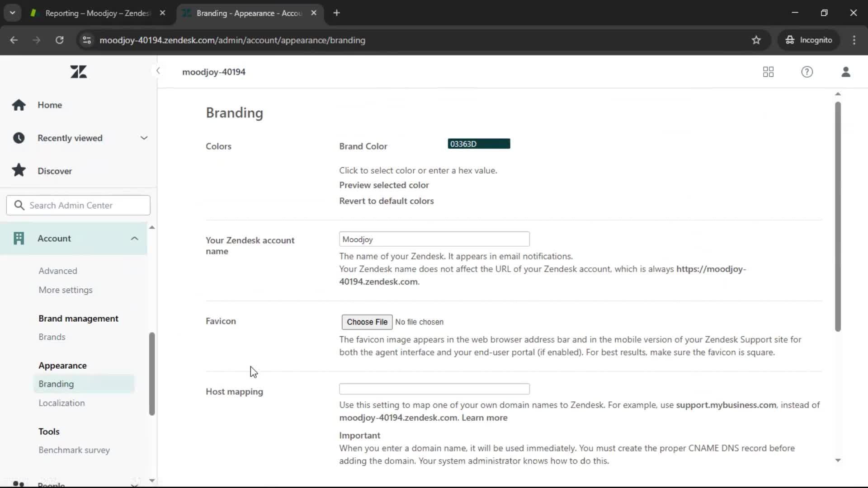Viewport: 868px width, 488px height.
Task: Open the Chrome three-dot menu
Action: pos(854,40)
